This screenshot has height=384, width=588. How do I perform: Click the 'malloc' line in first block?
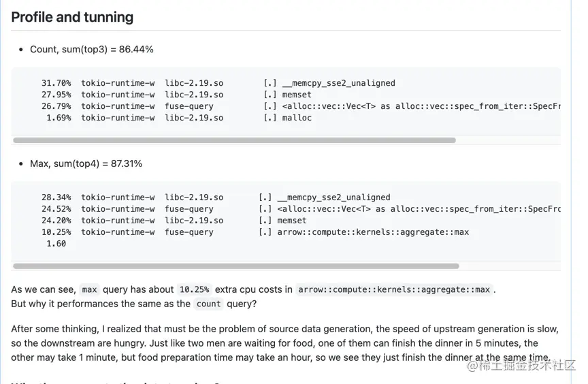click(297, 118)
